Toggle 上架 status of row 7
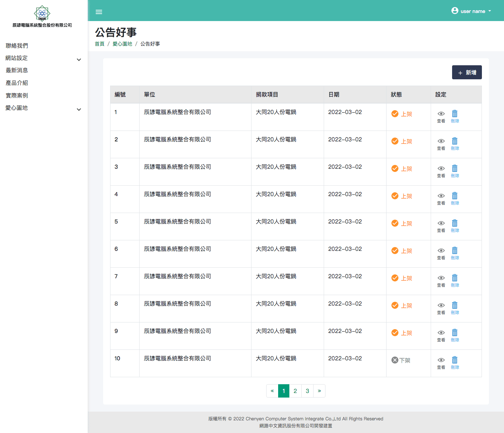504x433 pixels. click(x=402, y=278)
